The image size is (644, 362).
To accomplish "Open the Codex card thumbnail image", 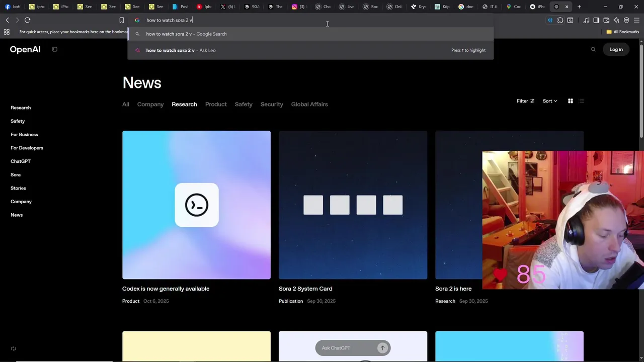I will tap(196, 205).
